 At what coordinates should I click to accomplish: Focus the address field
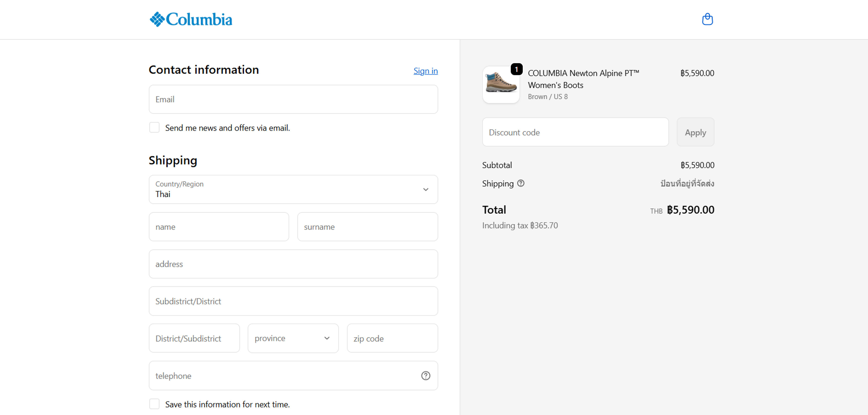point(293,264)
